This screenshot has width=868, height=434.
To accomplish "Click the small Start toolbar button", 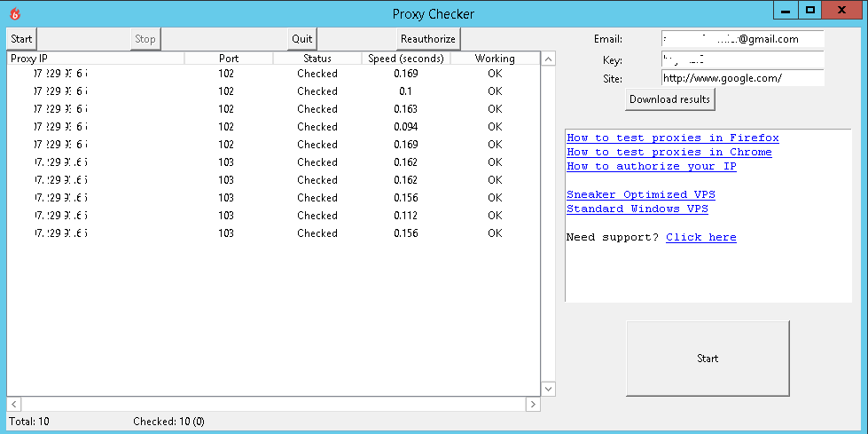I will tap(21, 39).
